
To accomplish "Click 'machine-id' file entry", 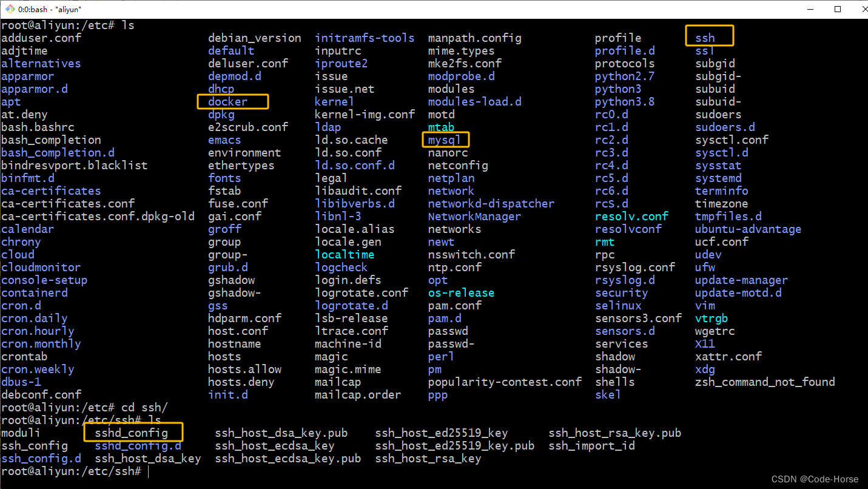I will (x=348, y=343).
